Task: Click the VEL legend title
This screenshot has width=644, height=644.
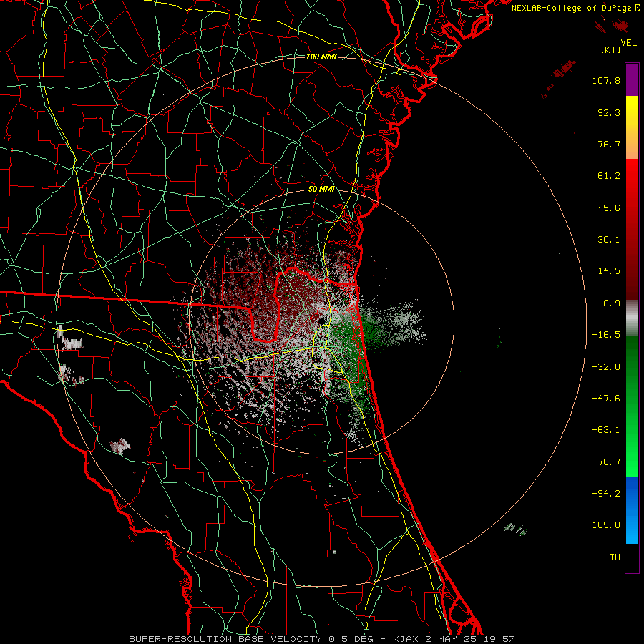Action: coord(628,43)
